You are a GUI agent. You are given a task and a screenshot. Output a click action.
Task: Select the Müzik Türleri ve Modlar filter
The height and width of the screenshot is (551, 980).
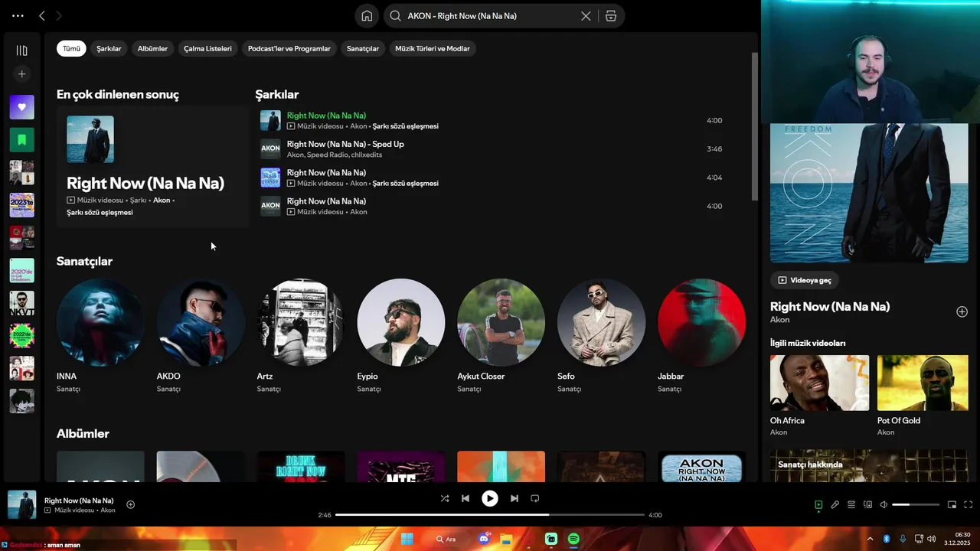(x=433, y=48)
